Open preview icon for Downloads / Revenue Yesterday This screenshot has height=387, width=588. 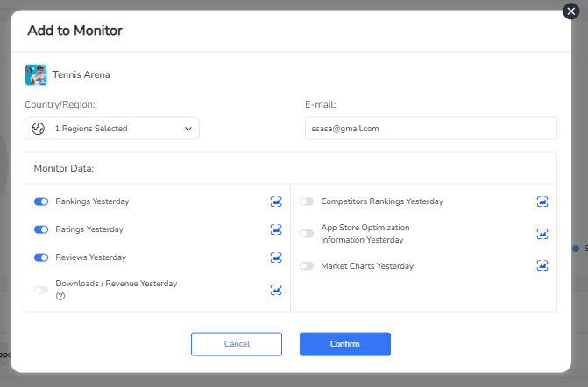pyautogui.click(x=276, y=290)
